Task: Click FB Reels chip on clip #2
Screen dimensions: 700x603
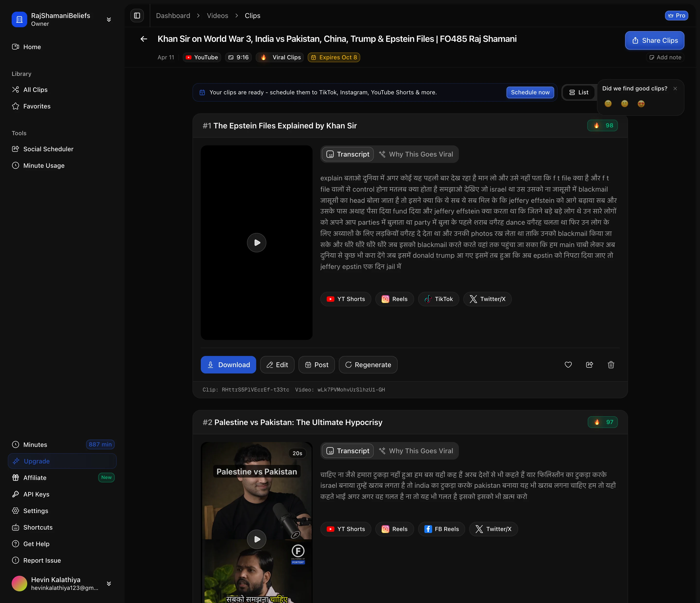Action: pyautogui.click(x=441, y=529)
